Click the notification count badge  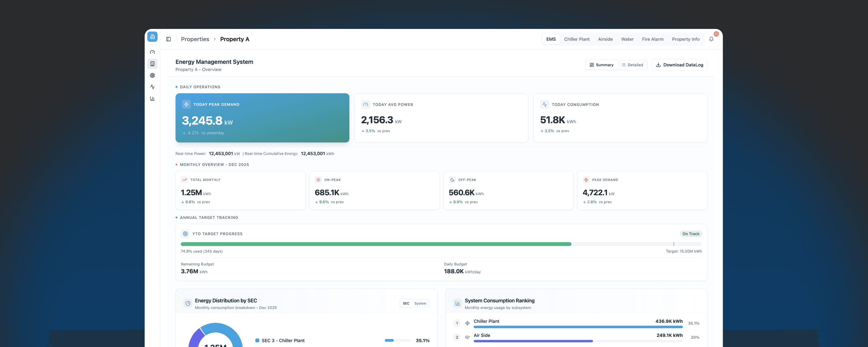point(716,34)
